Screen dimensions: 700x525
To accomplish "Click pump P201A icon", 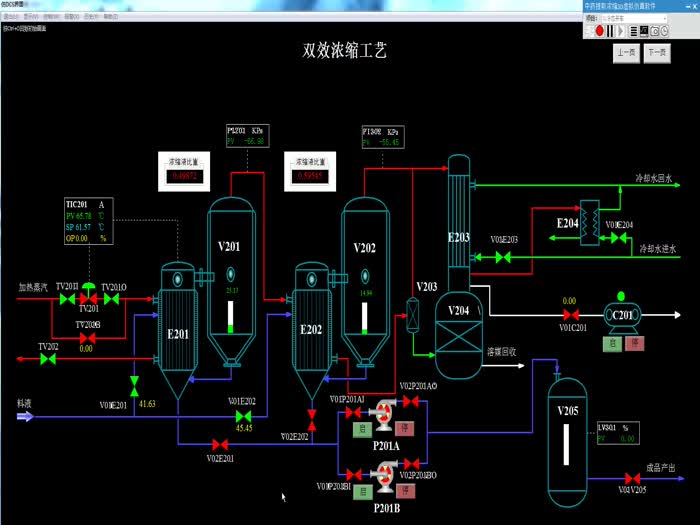I will tap(384, 407).
